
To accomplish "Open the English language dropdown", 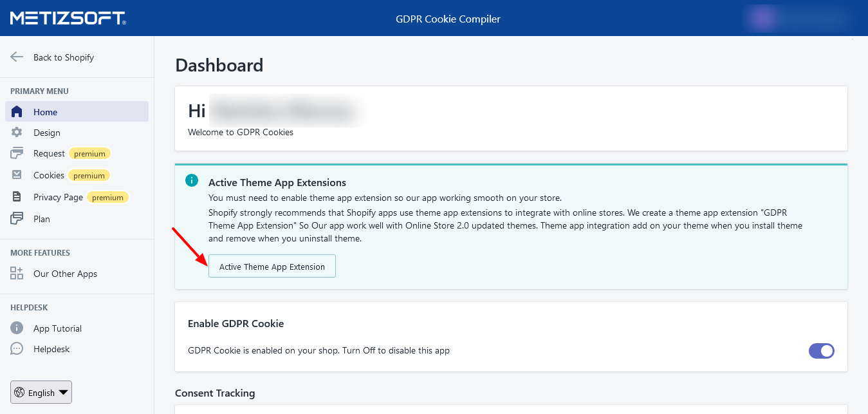I will click(41, 392).
